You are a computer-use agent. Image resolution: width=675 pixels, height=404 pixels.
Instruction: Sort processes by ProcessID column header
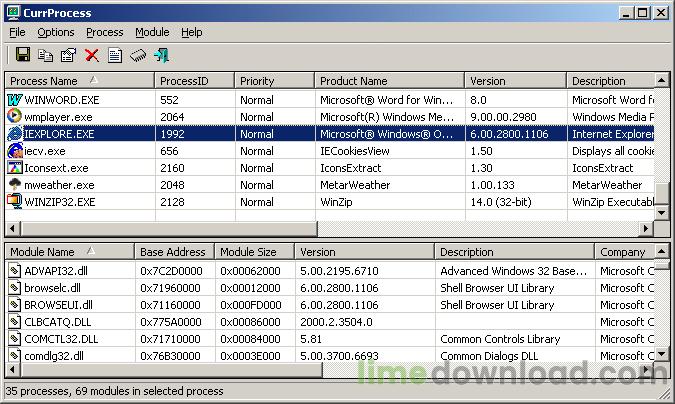click(x=194, y=80)
